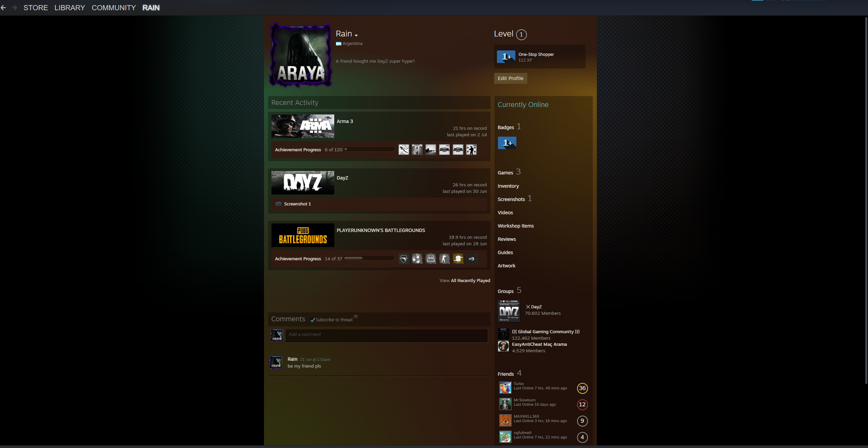Open PLAYERUNKNOWN'S BATTLEGROUNDS title link
Screen dimensions: 868x448
point(381,230)
